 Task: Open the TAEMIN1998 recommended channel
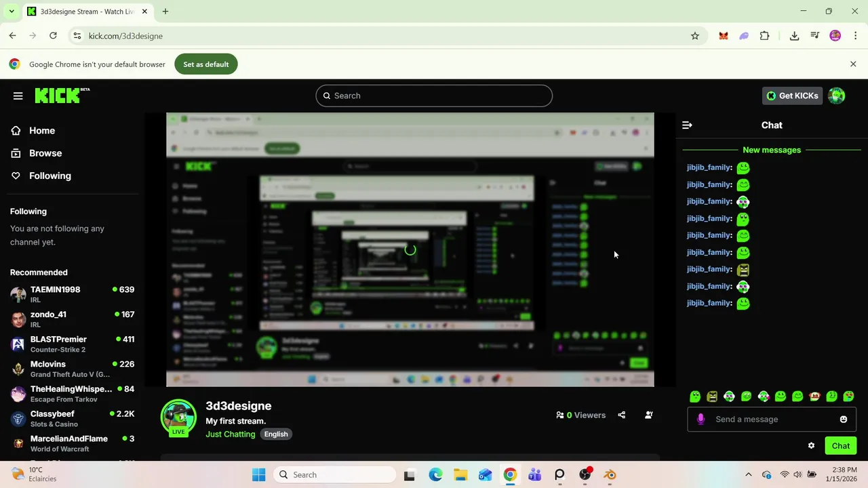point(72,294)
